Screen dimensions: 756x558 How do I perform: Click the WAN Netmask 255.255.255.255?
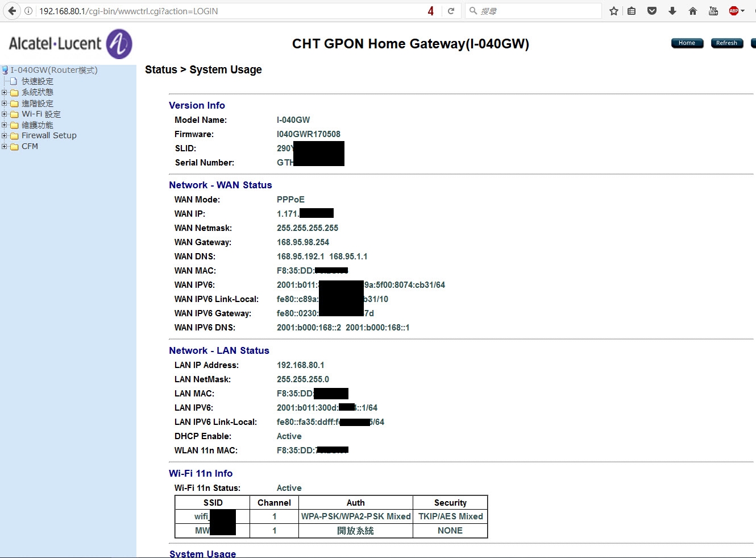click(x=308, y=228)
